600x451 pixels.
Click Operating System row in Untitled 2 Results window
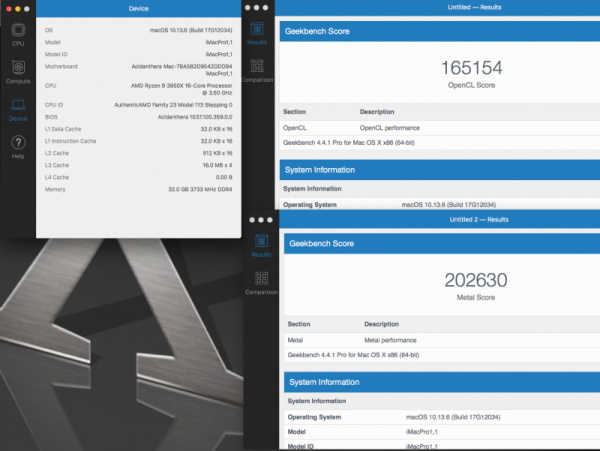442,417
